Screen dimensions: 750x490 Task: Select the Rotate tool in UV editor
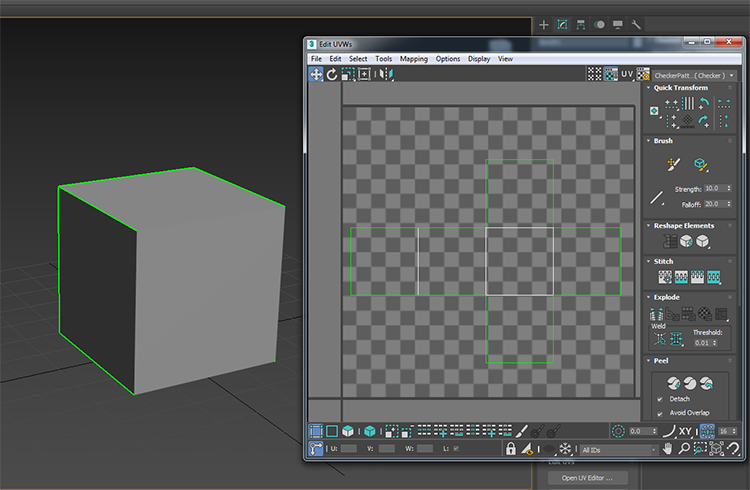pos(332,74)
